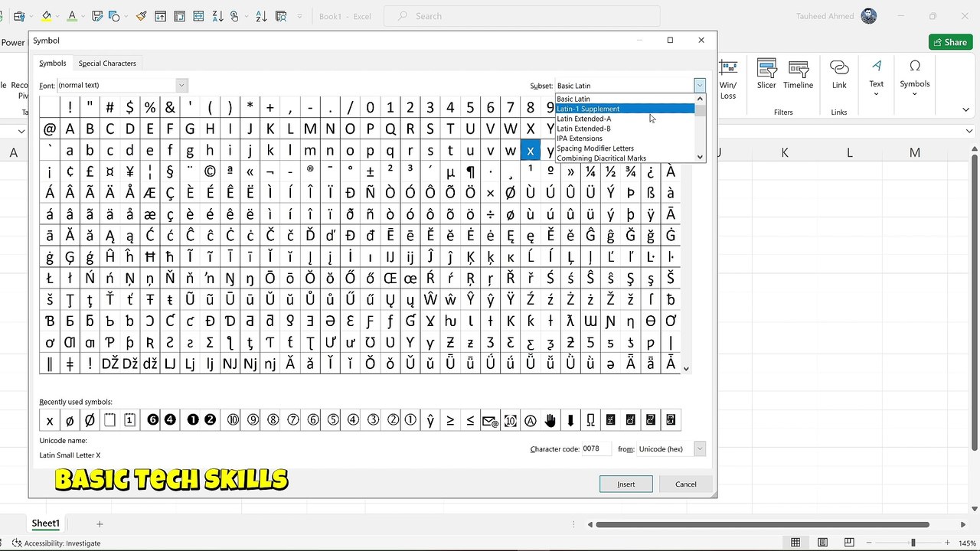
Task: Open the 'from' Unicode (hex) dropdown
Action: [699, 449]
